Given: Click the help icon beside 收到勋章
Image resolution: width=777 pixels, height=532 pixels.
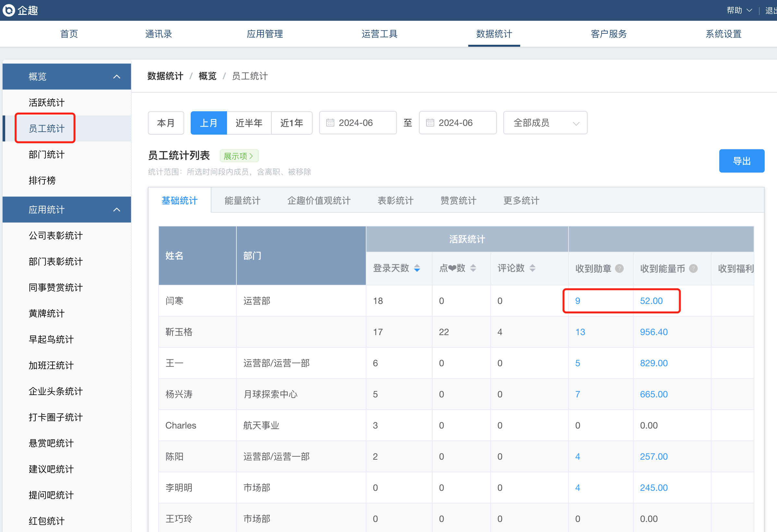Looking at the screenshot, I should click(x=619, y=269).
